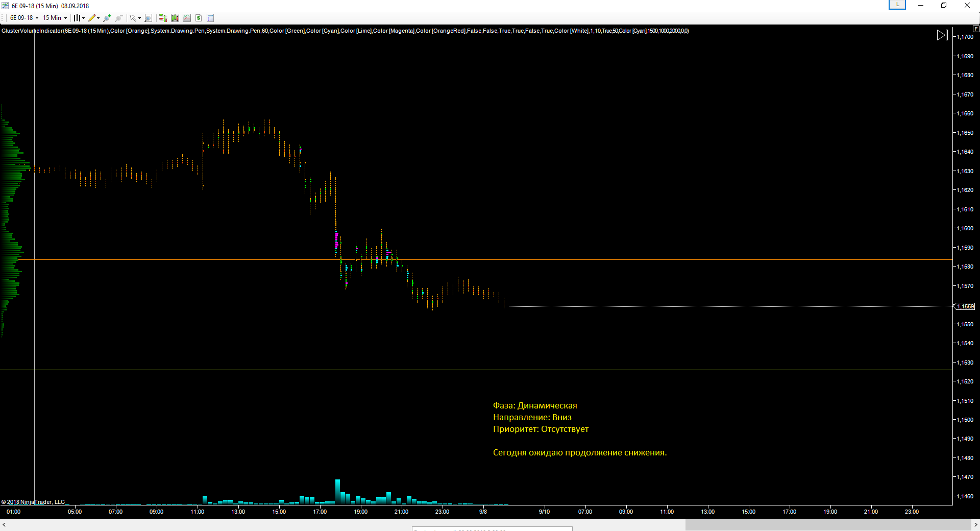Click the zoom out magnifier icon
Viewport: 980px width, 531px height.
(x=119, y=18)
